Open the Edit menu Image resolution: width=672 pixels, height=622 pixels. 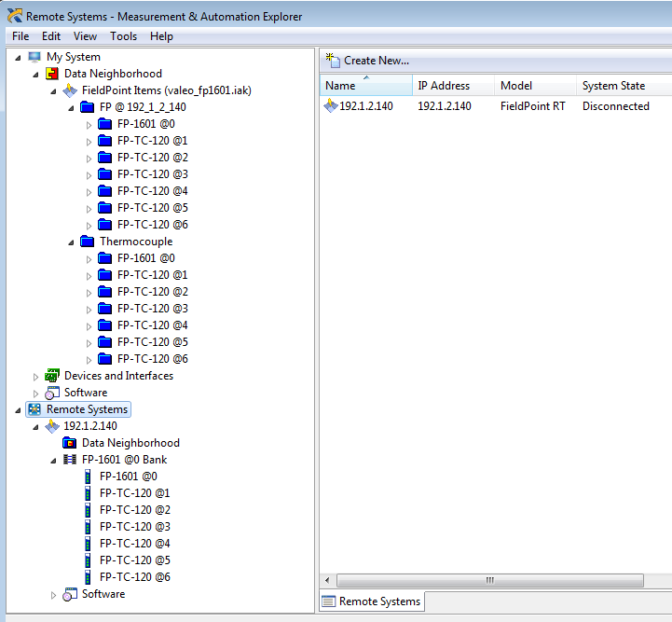pyautogui.click(x=51, y=36)
